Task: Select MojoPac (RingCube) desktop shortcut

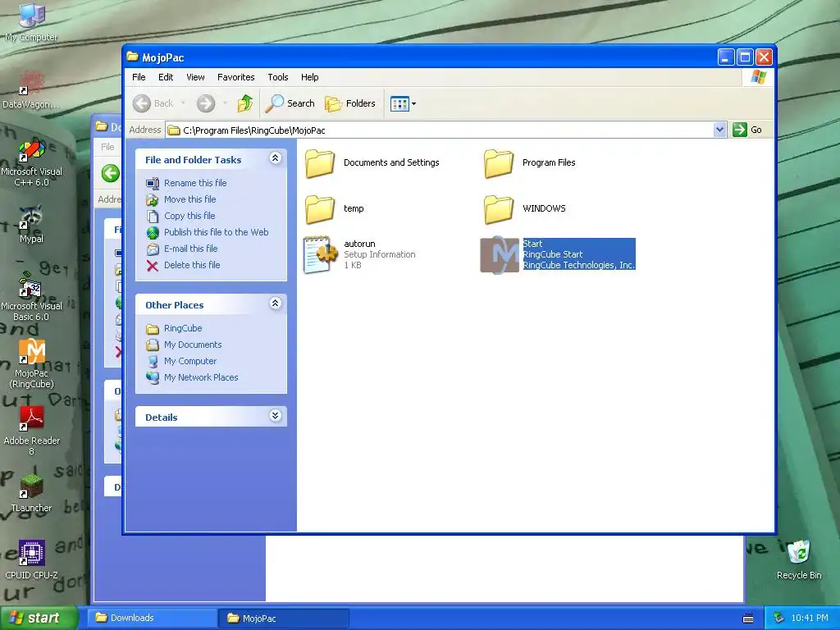Action: tap(32, 353)
